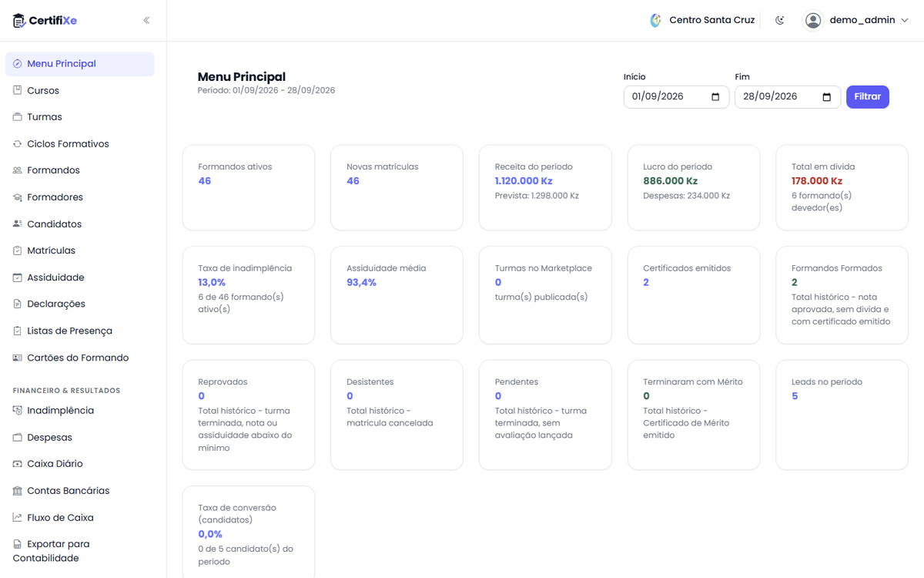Click the Total em dívida value 178.000 Kz
This screenshot has width=924, height=578.
coord(817,181)
